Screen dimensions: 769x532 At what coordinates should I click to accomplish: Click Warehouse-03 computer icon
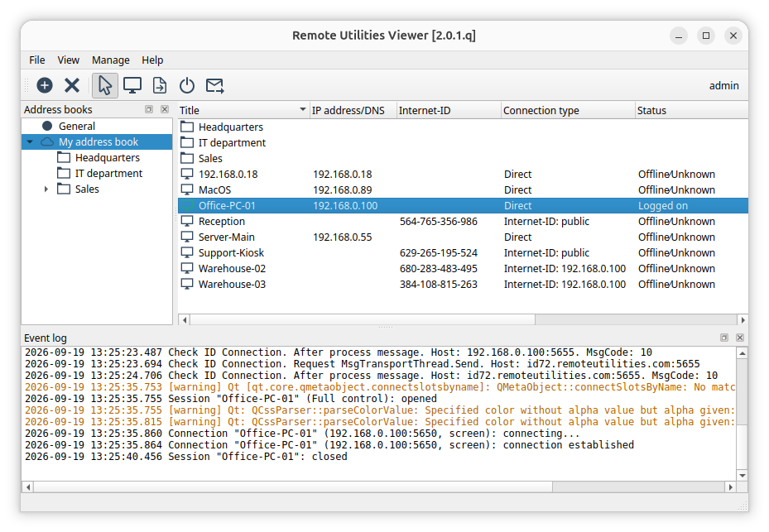pyautogui.click(x=187, y=284)
